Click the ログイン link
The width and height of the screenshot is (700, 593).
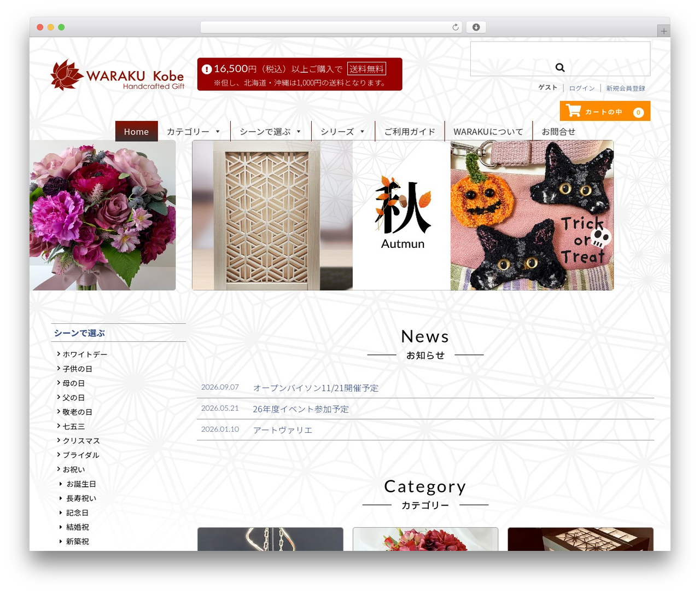[x=582, y=88]
